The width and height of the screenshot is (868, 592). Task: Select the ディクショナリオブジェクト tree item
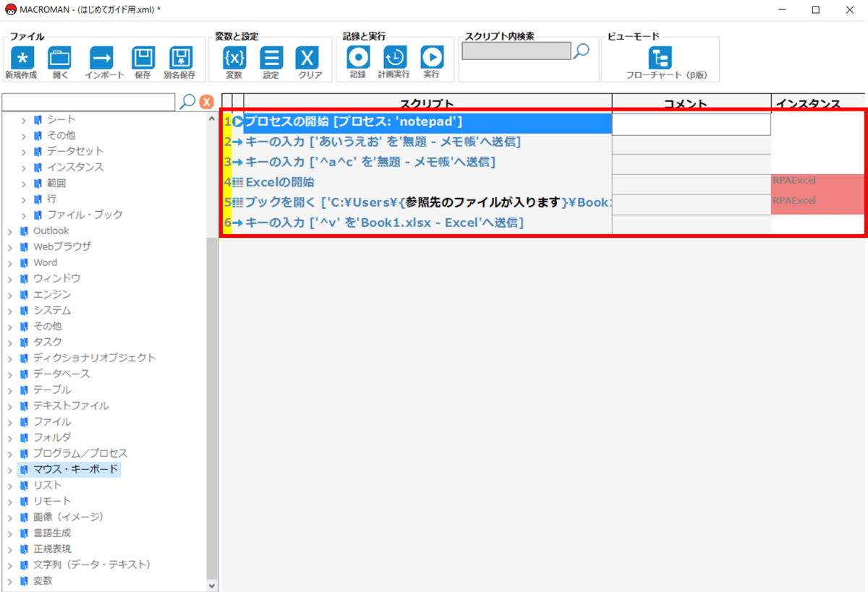point(94,358)
